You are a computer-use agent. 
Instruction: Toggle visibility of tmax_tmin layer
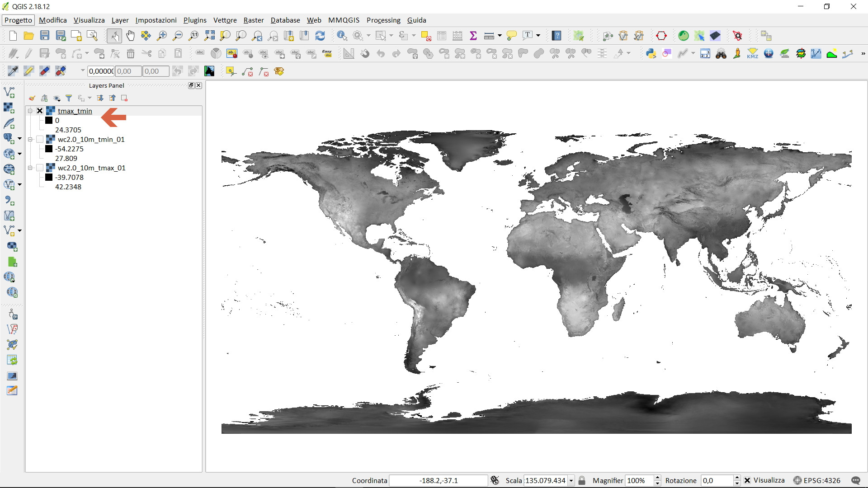coord(40,111)
